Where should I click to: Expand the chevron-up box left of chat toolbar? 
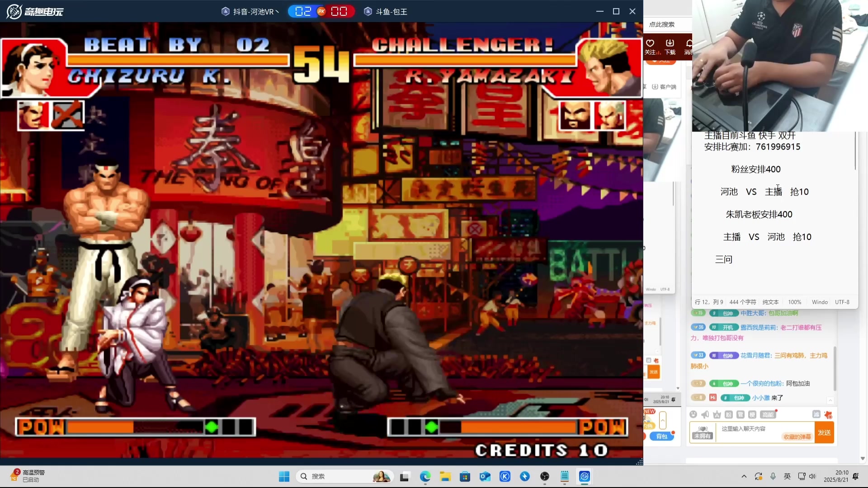663,420
